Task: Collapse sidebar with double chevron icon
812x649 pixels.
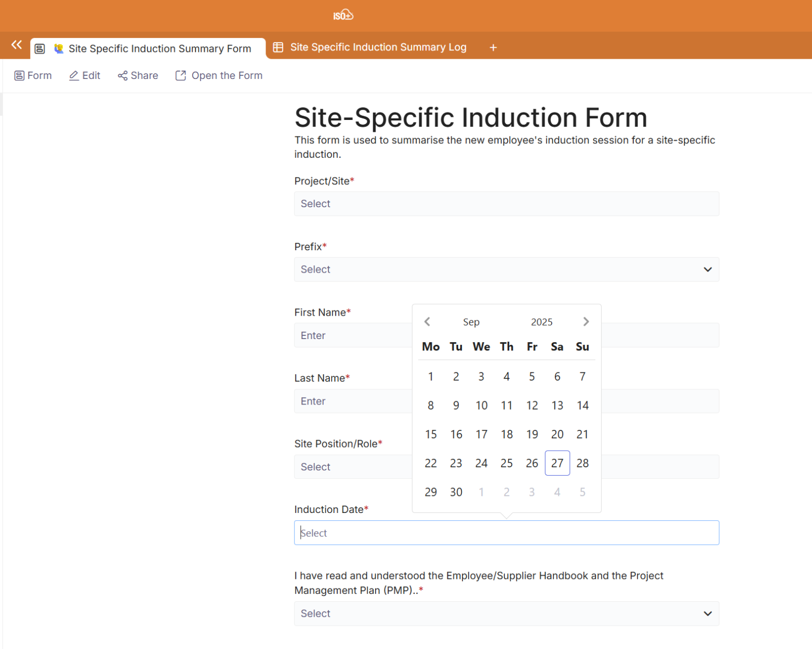Action: 17,45
